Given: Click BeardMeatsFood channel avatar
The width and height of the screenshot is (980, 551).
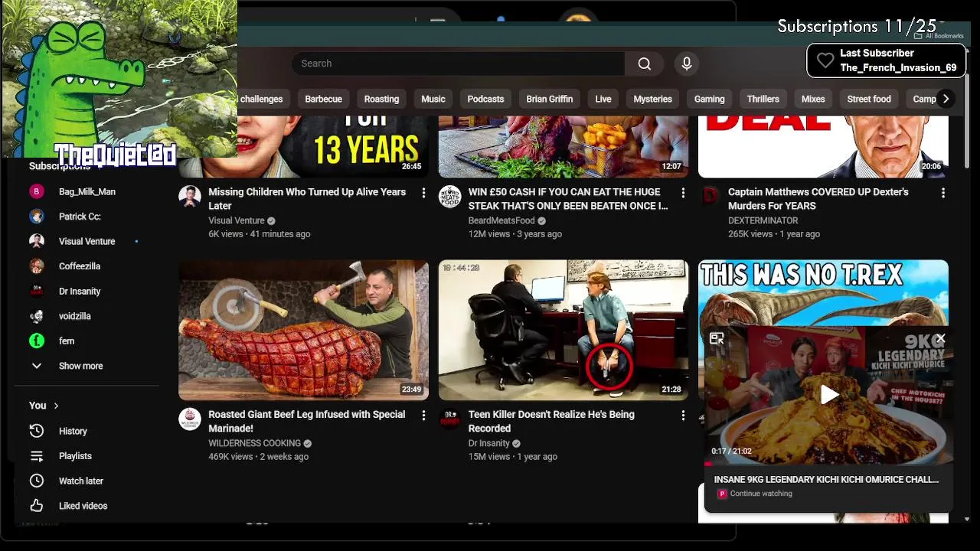Looking at the screenshot, I should click(x=449, y=197).
